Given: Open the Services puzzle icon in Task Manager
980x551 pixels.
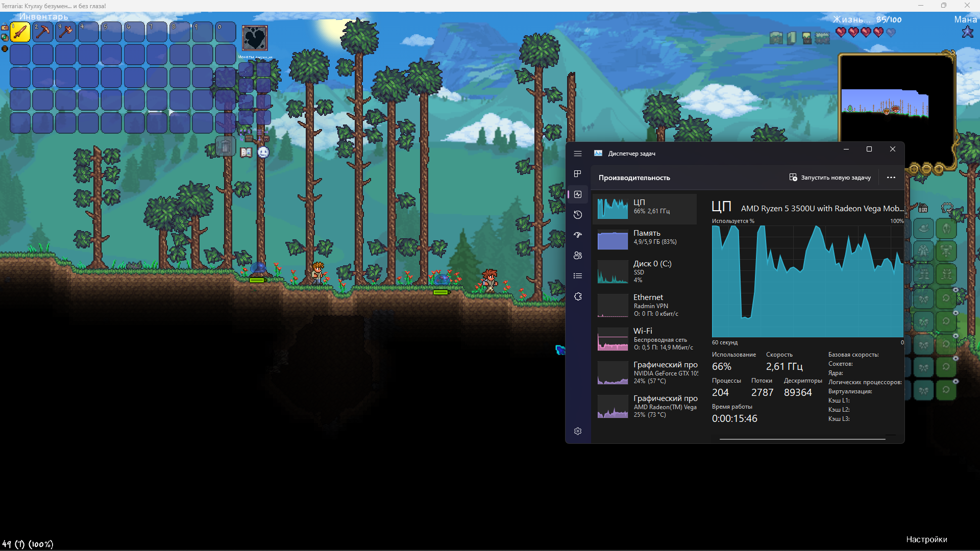Looking at the screenshot, I should pos(578,296).
